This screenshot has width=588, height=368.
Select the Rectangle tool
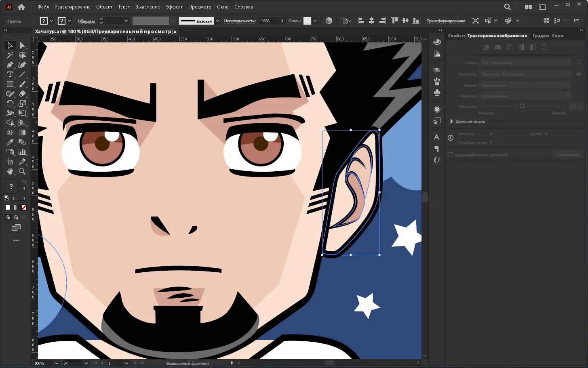pyautogui.click(x=10, y=84)
